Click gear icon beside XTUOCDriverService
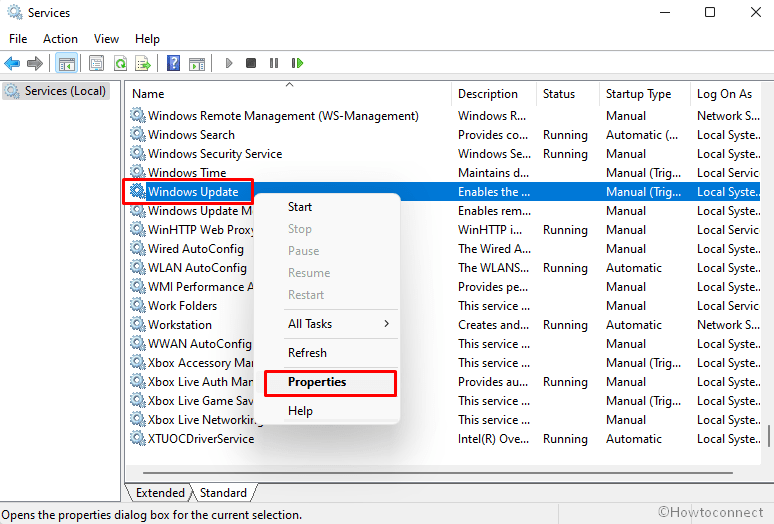 [x=138, y=438]
